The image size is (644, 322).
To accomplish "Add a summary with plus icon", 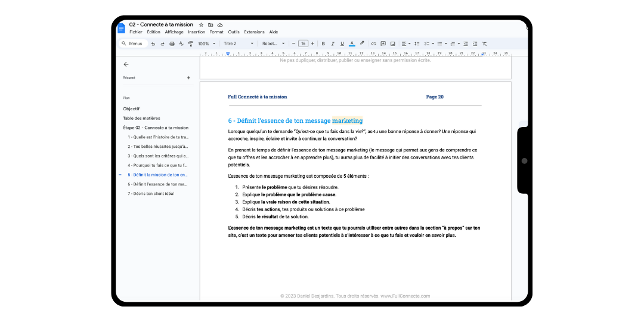I will tap(188, 78).
